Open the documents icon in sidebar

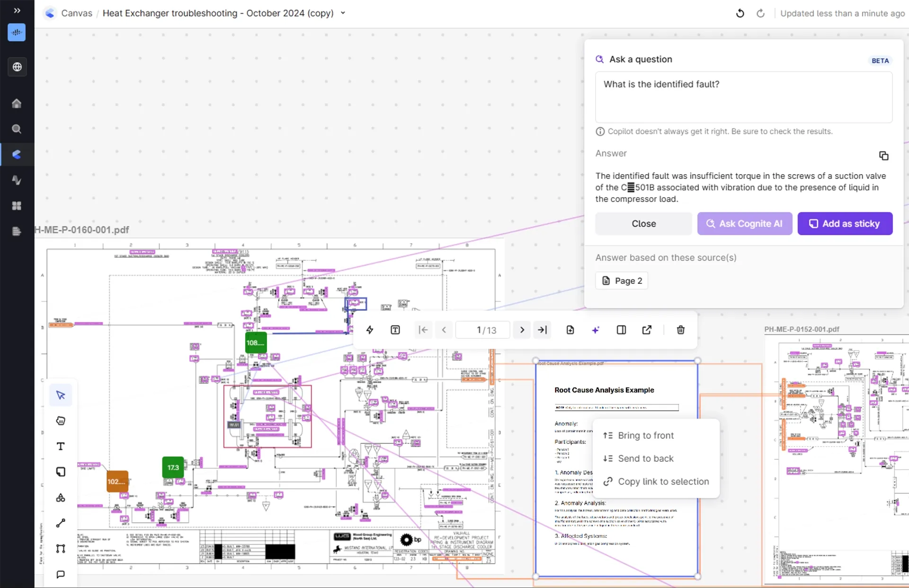(x=17, y=231)
